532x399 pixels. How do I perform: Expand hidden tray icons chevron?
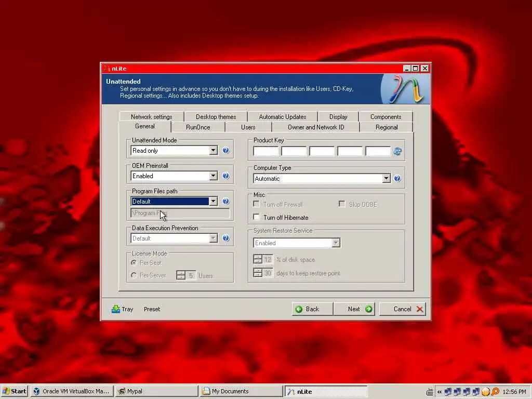pos(440,392)
